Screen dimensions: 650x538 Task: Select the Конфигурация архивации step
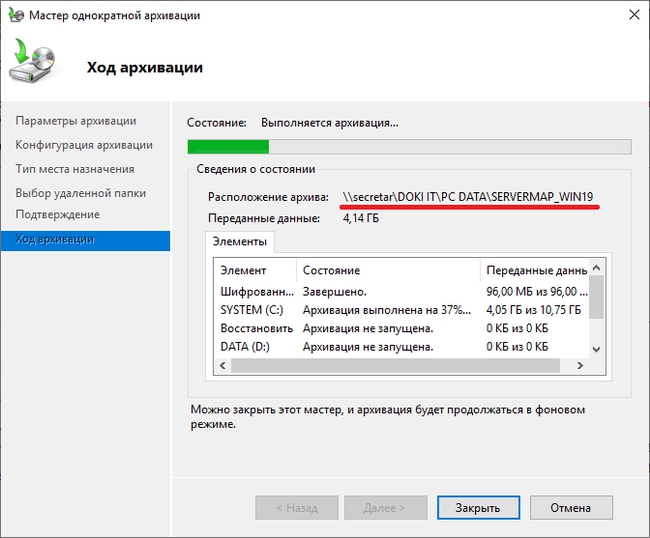pyautogui.click(x=83, y=145)
